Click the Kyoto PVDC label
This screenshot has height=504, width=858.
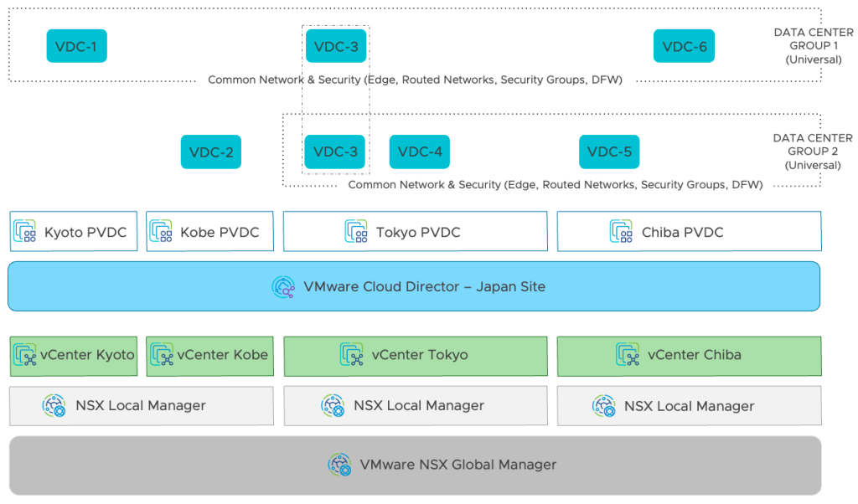click(85, 232)
